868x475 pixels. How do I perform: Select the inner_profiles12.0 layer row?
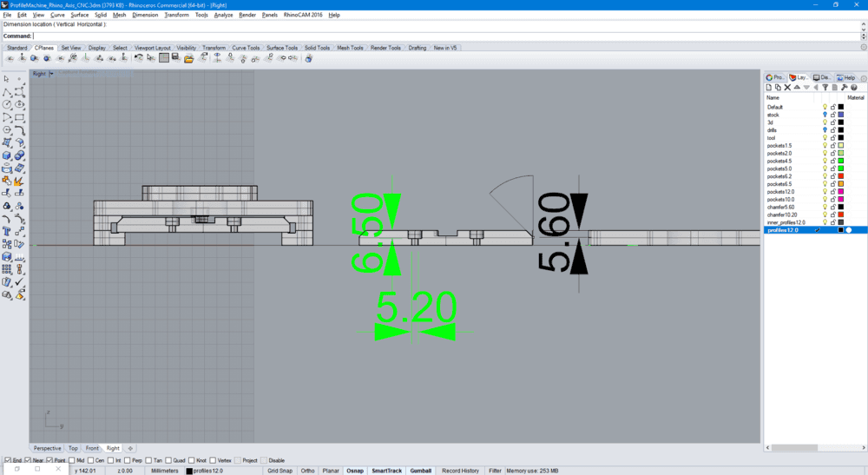coord(815,222)
